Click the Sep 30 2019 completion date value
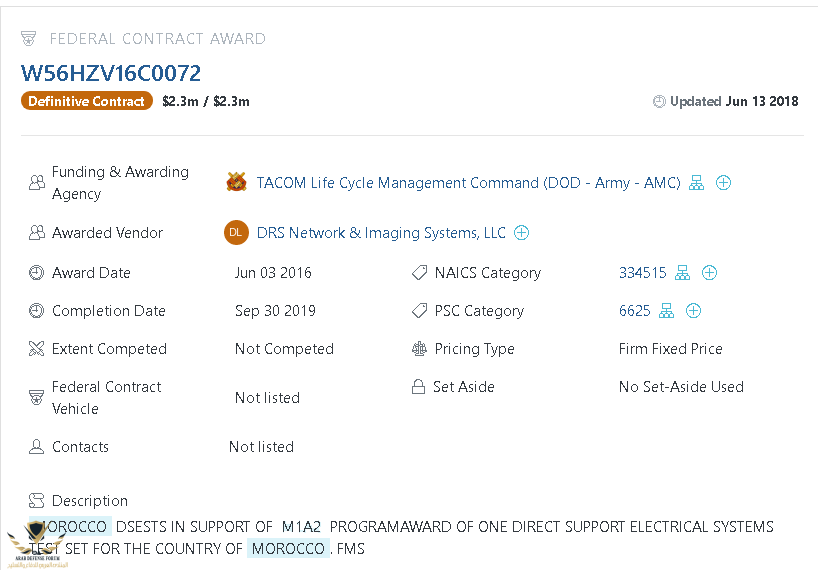The width and height of the screenshot is (818, 570). (275, 311)
